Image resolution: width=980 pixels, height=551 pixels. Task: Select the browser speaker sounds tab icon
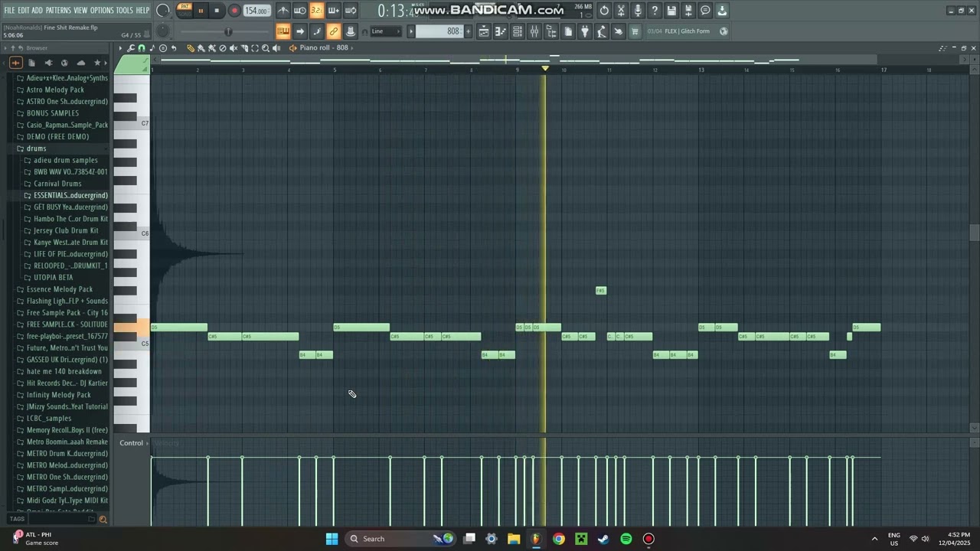tap(48, 63)
